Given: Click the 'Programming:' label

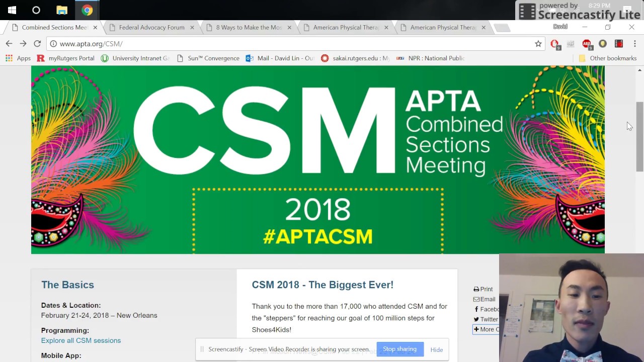Looking at the screenshot, I should pyautogui.click(x=65, y=330).
